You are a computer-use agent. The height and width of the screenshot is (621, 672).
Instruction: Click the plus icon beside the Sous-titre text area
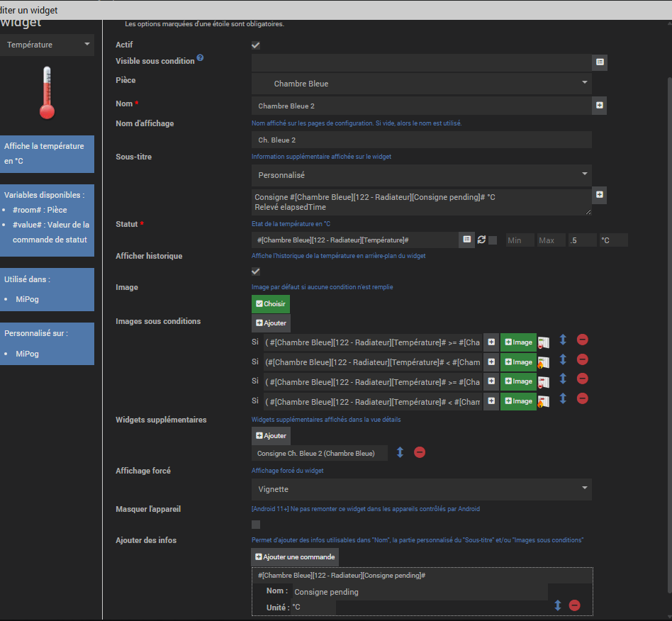(x=600, y=195)
